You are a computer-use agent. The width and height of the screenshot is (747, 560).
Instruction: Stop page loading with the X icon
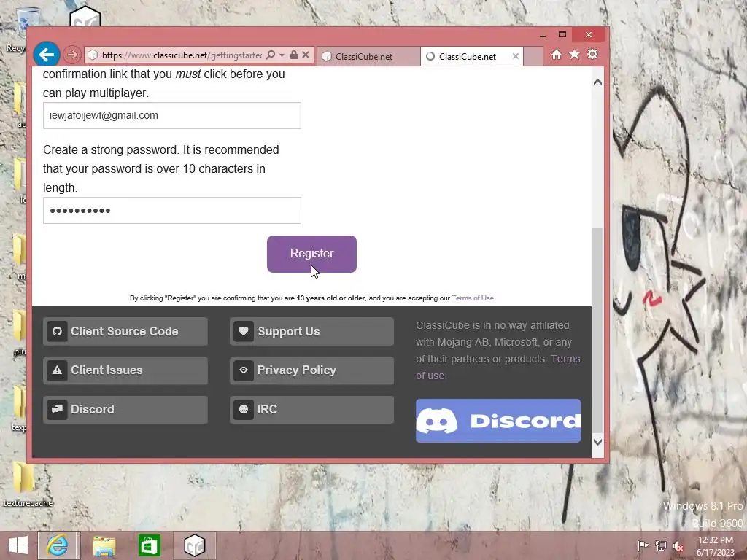tap(306, 55)
